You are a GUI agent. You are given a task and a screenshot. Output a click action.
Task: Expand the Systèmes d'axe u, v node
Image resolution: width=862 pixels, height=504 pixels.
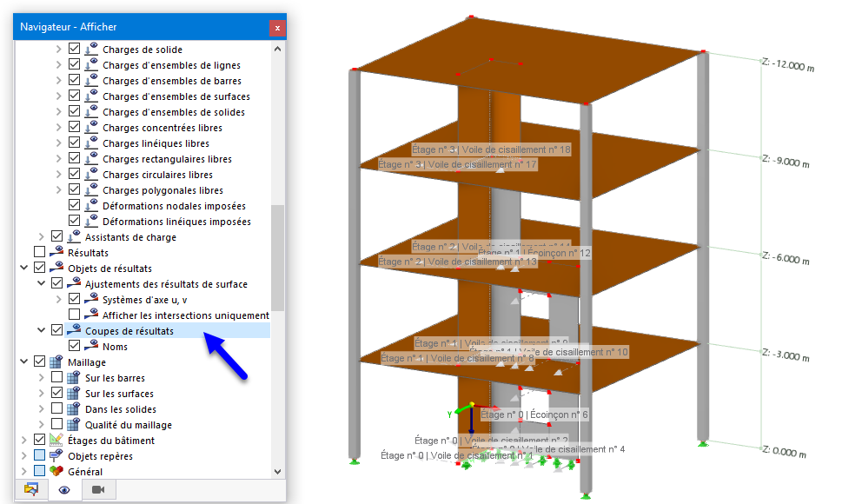[x=59, y=299]
